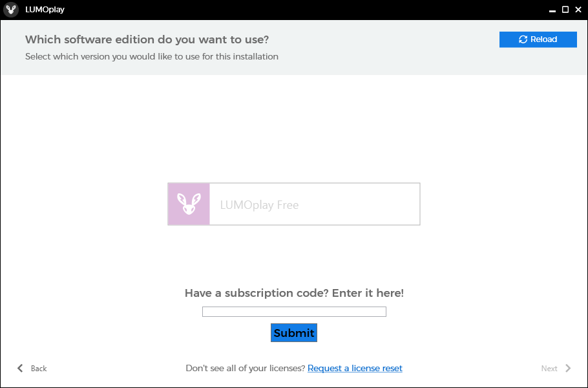The image size is (588, 388).
Task: Open the Request a license reset link
Action: pos(355,368)
